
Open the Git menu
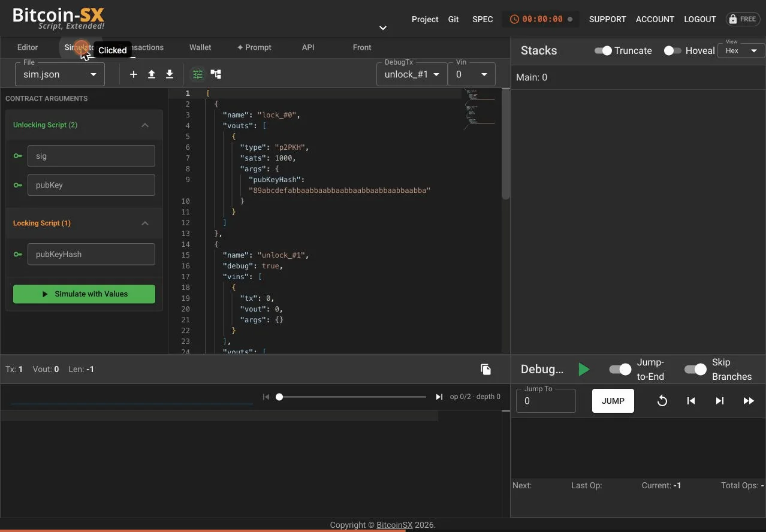[x=454, y=19]
